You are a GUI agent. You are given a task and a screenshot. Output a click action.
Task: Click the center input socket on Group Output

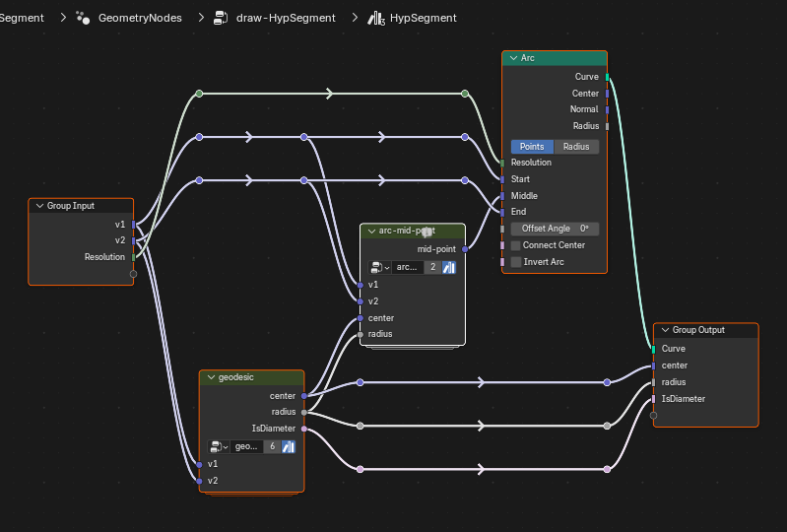[653, 366]
